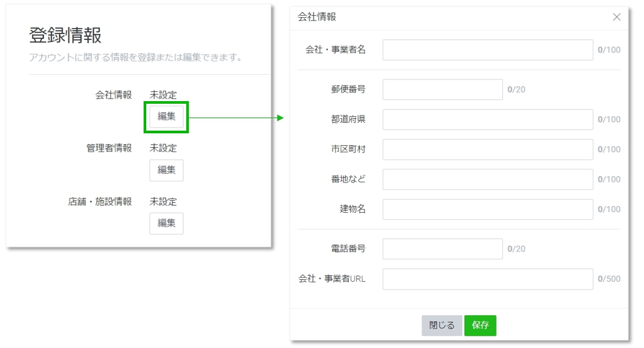Open the 管理者情報 edit button
The width and height of the screenshot is (644, 348).
[167, 170]
